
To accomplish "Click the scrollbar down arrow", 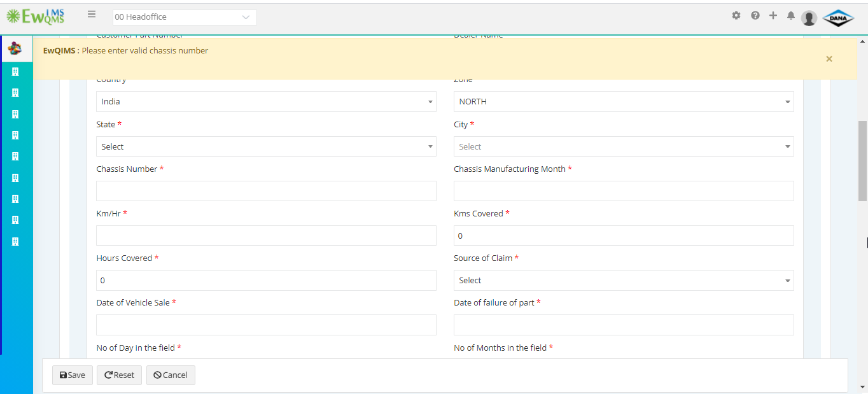I will [863, 387].
